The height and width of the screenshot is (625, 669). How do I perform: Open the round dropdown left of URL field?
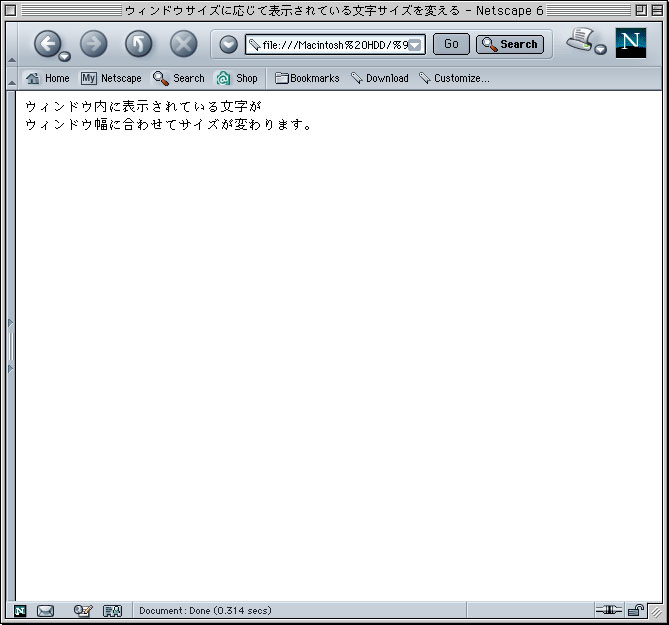pyautogui.click(x=228, y=44)
